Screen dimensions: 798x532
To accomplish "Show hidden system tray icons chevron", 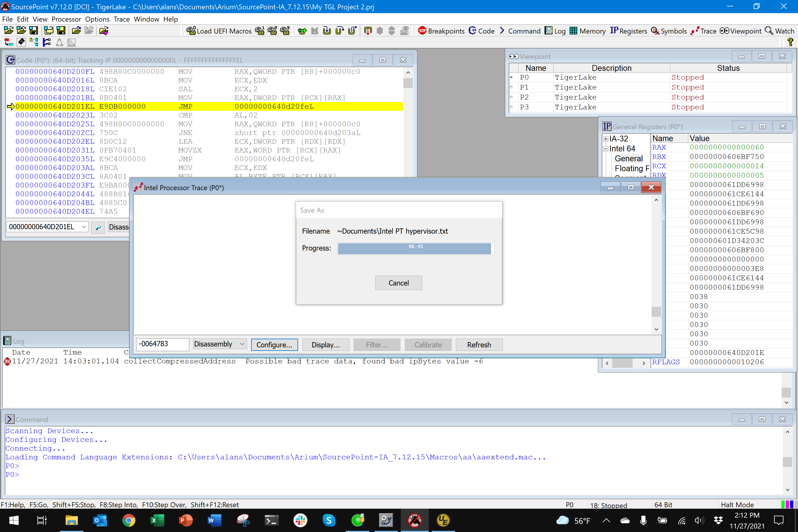I will (x=606, y=520).
